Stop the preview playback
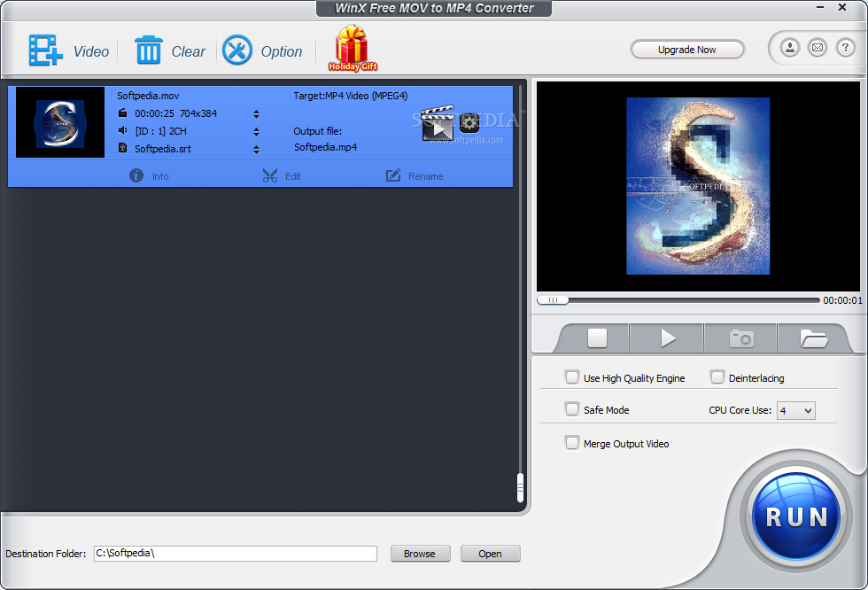 pyautogui.click(x=597, y=338)
